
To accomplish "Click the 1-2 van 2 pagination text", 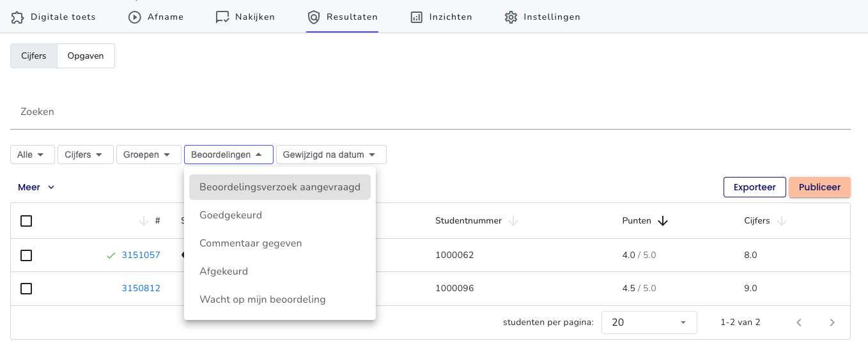I will pos(740,323).
